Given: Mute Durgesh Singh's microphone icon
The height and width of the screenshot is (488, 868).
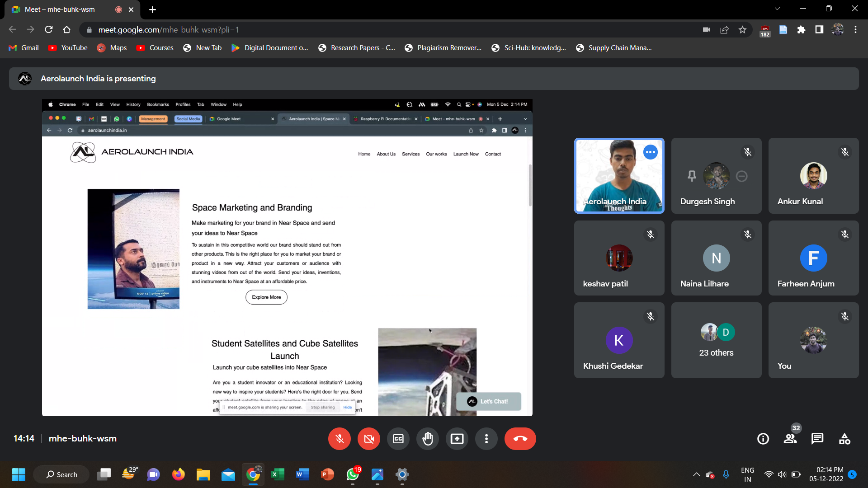Looking at the screenshot, I should pyautogui.click(x=748, y=152).
